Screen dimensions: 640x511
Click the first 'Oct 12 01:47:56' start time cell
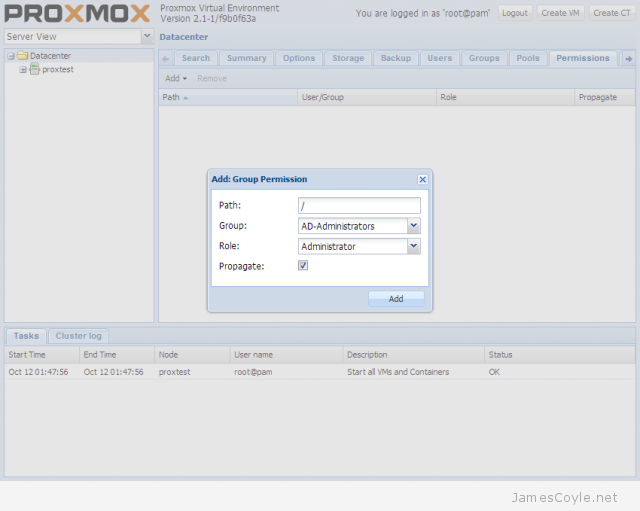(38, 372)
